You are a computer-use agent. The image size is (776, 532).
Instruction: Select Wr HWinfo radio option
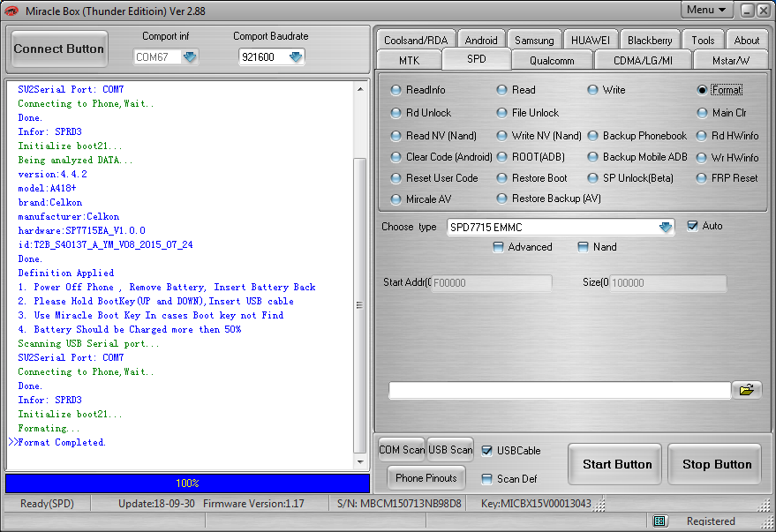pyautogui.click(x=727, y=158)
